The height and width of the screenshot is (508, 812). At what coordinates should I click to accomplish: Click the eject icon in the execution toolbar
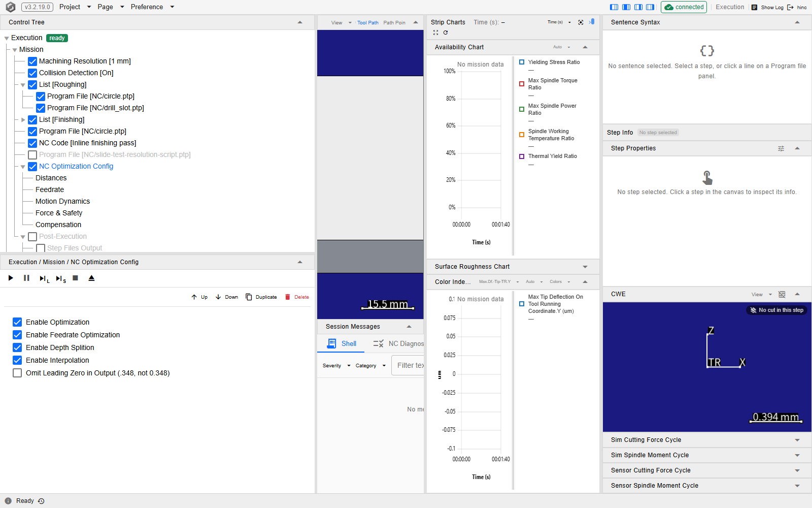tap(91, 278)
